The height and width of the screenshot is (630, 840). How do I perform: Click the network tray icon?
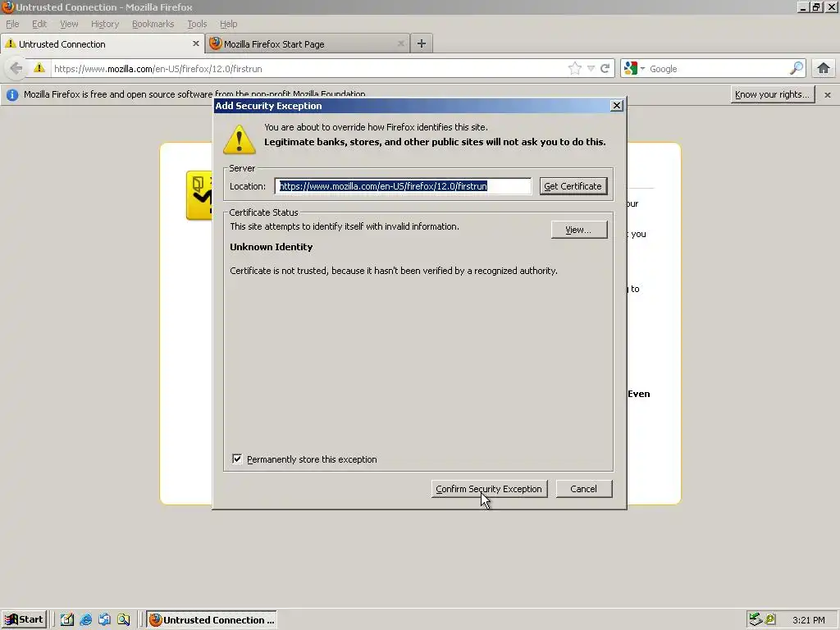tap(756, 619)
